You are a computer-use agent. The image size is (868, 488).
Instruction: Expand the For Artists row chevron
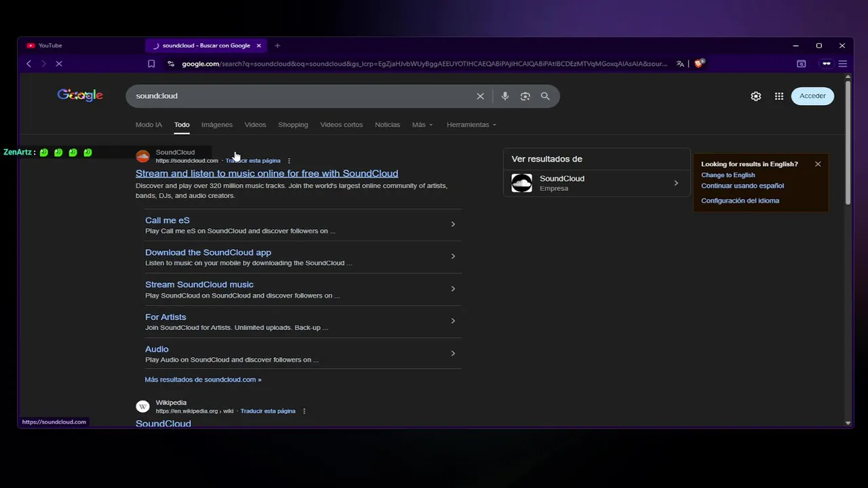[x=453, y=321]
